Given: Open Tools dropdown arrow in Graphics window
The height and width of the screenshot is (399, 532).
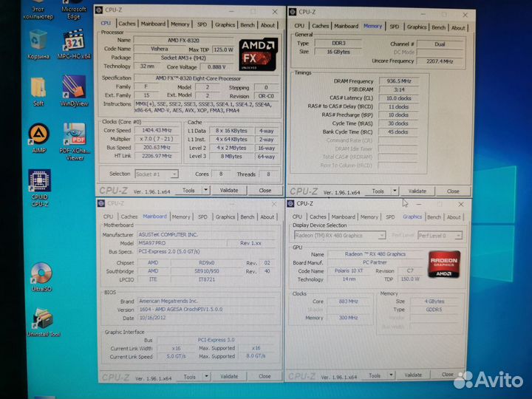Looking at the screenshot, I should point(391,375).
